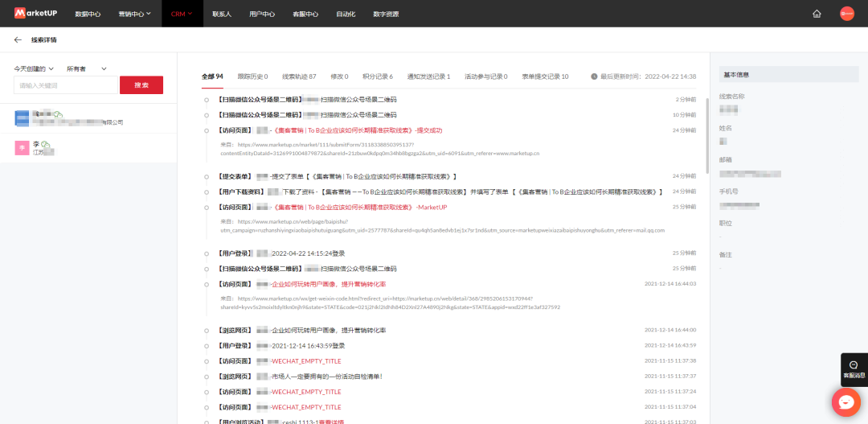Select the 积分记录 6 tab
The width and height of the screenshot is (868, 424).
tap(378, 76)
